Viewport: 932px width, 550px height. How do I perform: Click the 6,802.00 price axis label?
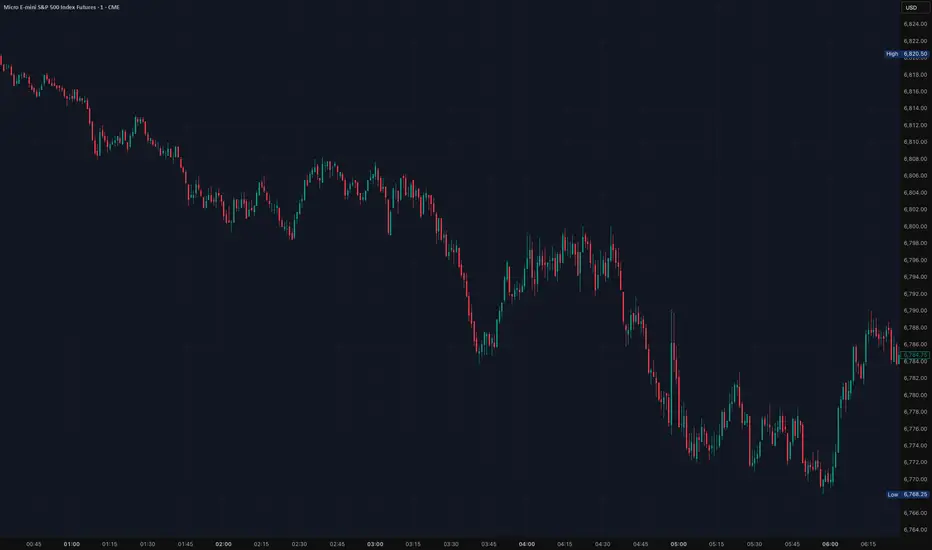(915, 209)
